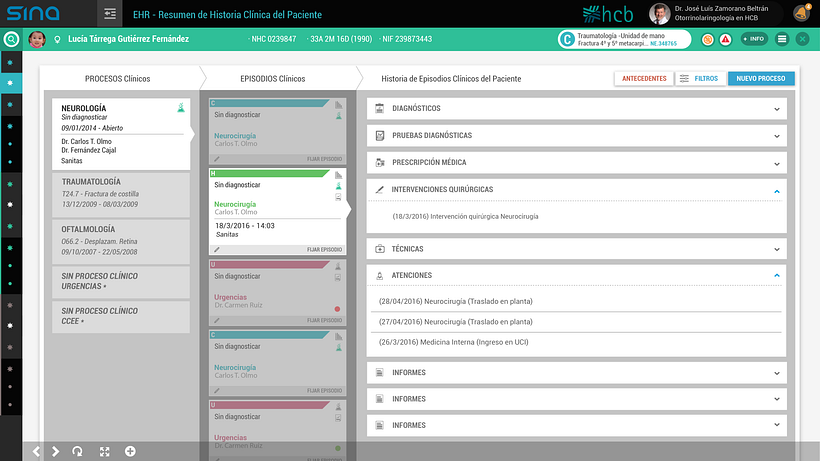Screen dimensions: 820x461
Task: Click the ANTECEDENTES button
Action: [644, 78]
